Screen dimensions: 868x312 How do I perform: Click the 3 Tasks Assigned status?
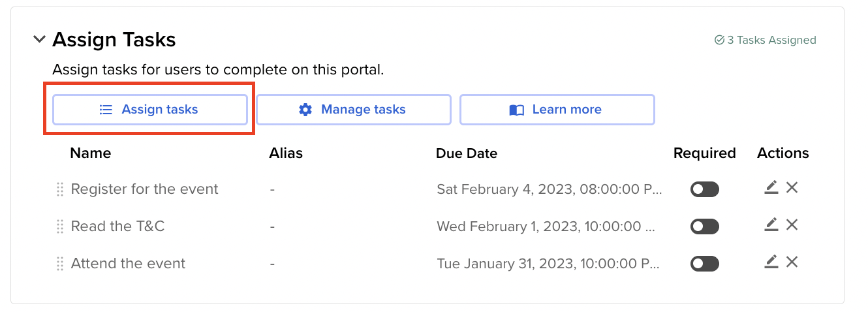coord(765,40)
